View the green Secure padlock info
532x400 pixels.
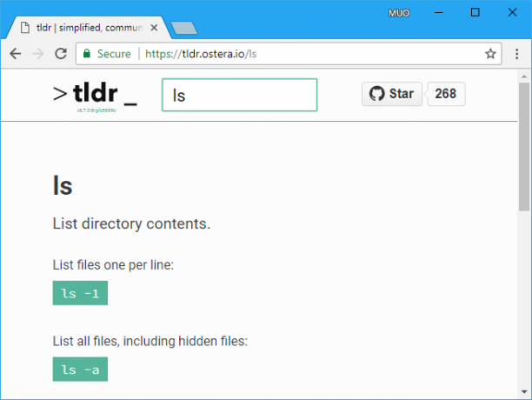click(x=87, y=54)
